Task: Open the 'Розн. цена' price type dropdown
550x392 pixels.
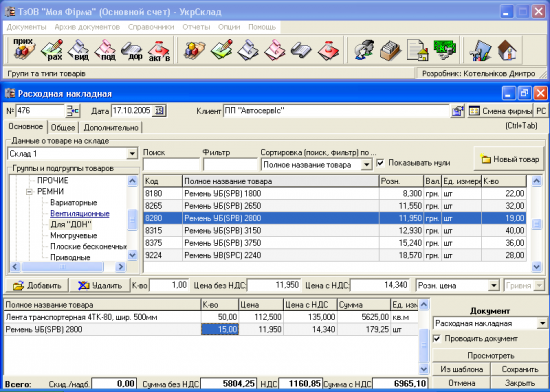Action: coord(494,285)
